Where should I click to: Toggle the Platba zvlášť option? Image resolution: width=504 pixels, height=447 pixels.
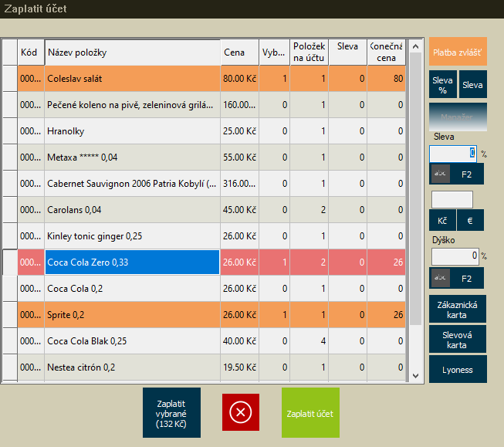pyautogui.click(x=458, y=52)
